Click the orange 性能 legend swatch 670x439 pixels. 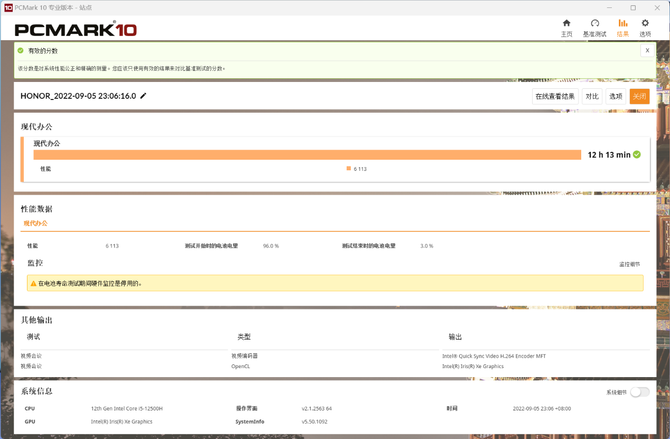349,169
